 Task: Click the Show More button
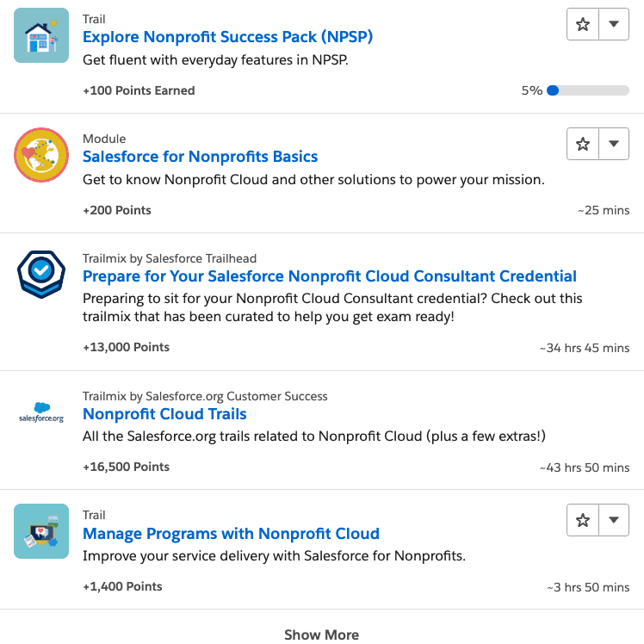(x=322, y=635)
